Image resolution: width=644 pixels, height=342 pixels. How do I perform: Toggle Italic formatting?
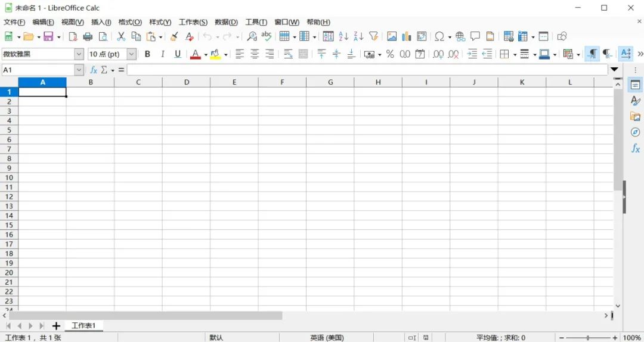(163, 54)
